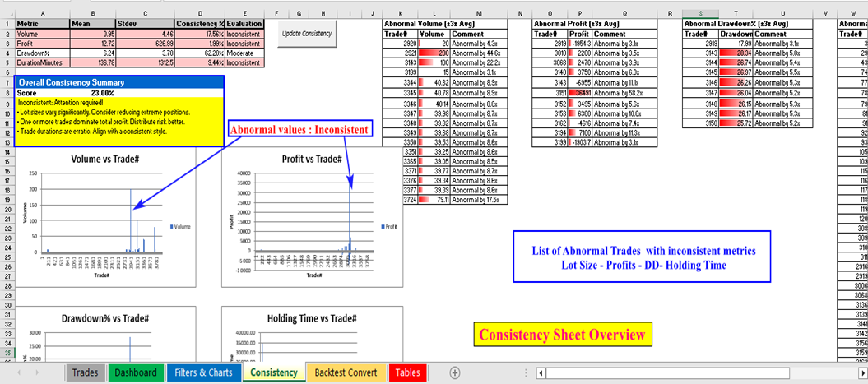Select row 8 header
The image size is (868, 384).
tap(7, 93)
